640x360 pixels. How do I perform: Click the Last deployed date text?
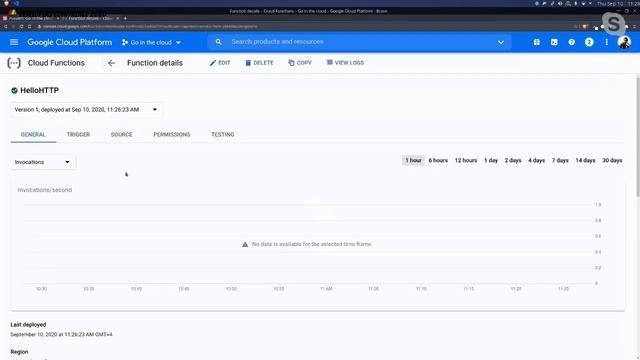[61, 334]
